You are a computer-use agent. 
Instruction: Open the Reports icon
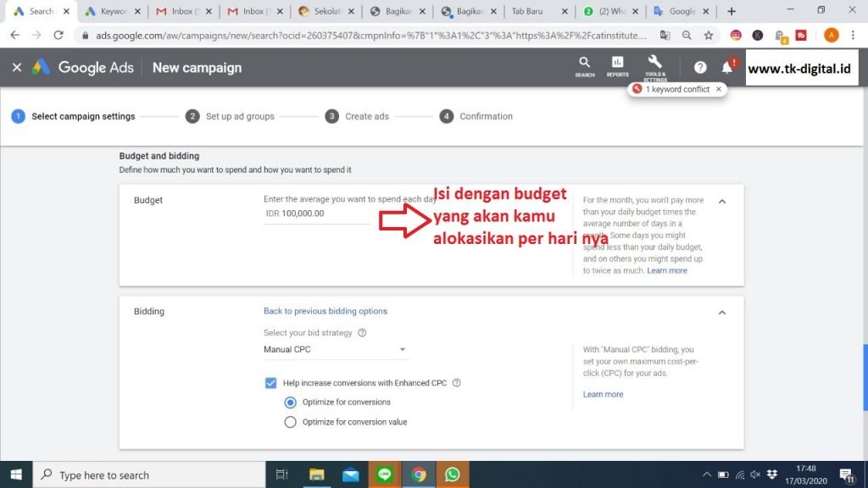(x=617, y=64)
